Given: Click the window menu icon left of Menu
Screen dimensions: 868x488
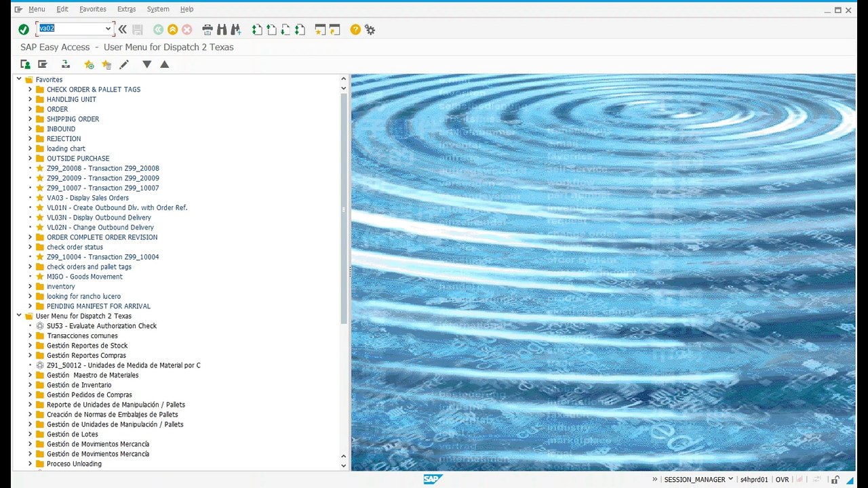Looking at the screenshot, I should [x=18, y=9].
